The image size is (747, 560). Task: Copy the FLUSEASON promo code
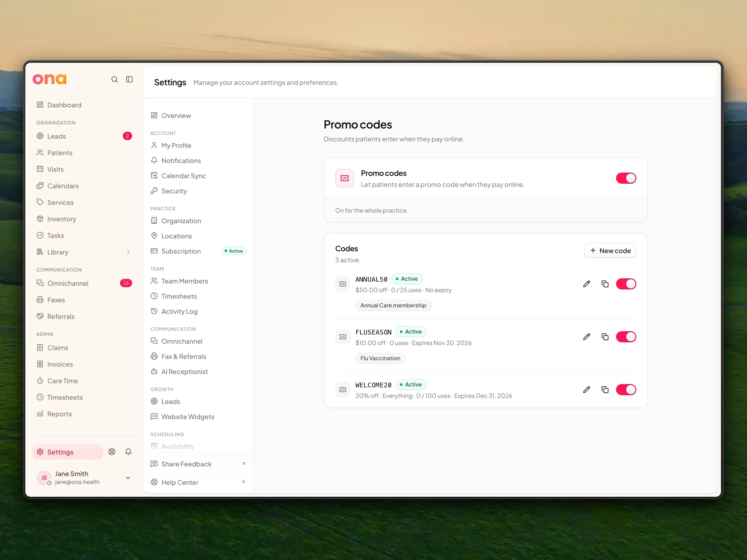point(605,337)
